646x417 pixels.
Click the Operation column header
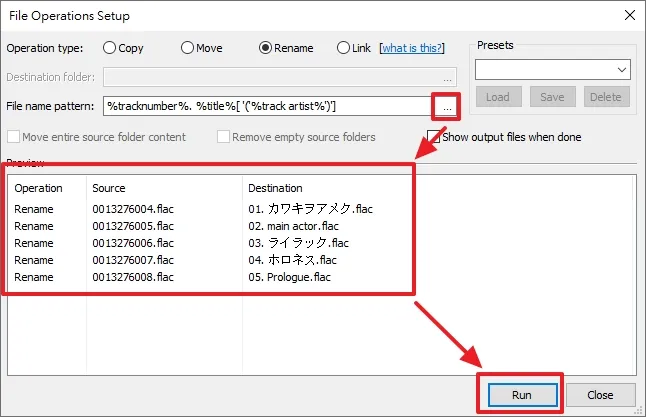(38, 188)
